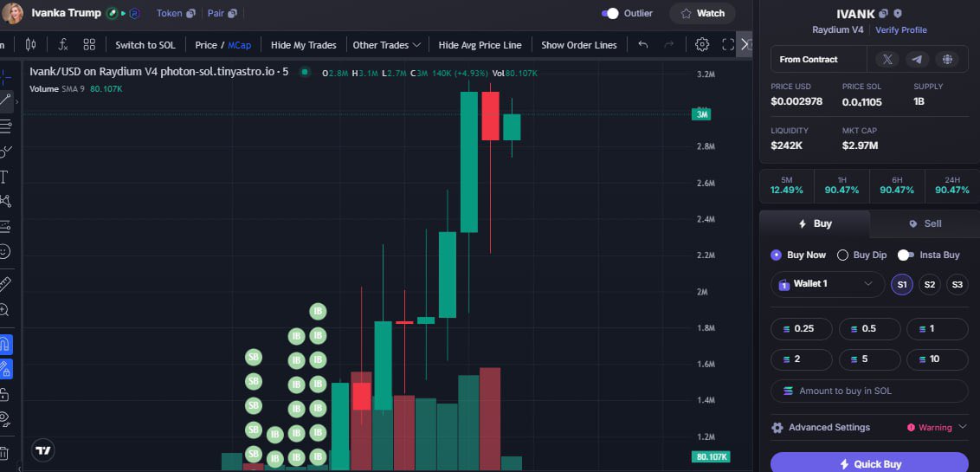The width and height of the screenshot is (980, 472).
Task: Click the pump pill icon beside Ivanka Trump
Action: (x=112, y=13)
